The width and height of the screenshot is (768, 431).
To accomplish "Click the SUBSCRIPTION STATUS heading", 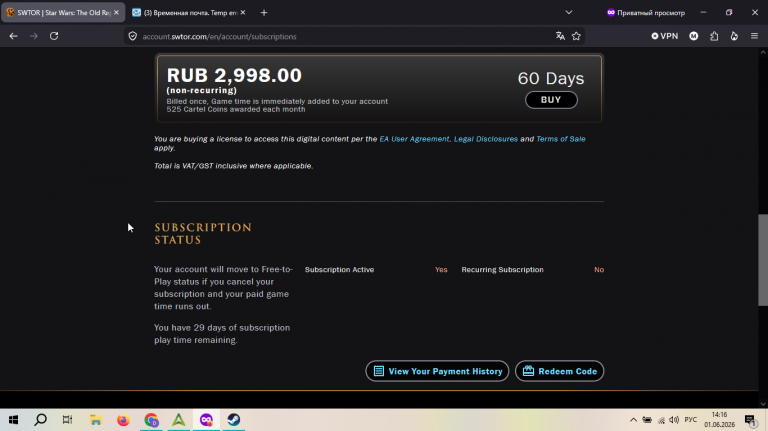I will pyautogui.click(x=203, y=234).
